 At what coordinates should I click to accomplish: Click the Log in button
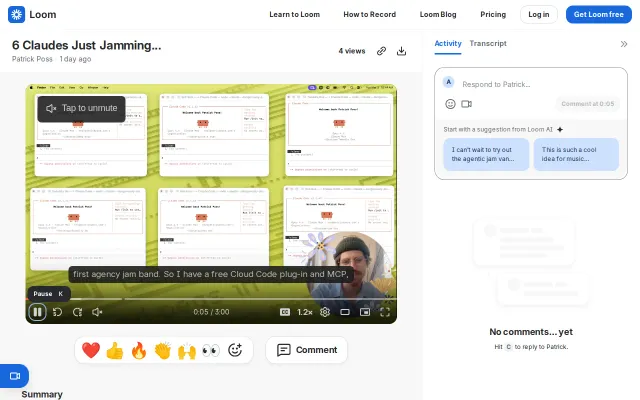(x=538, y=15)
